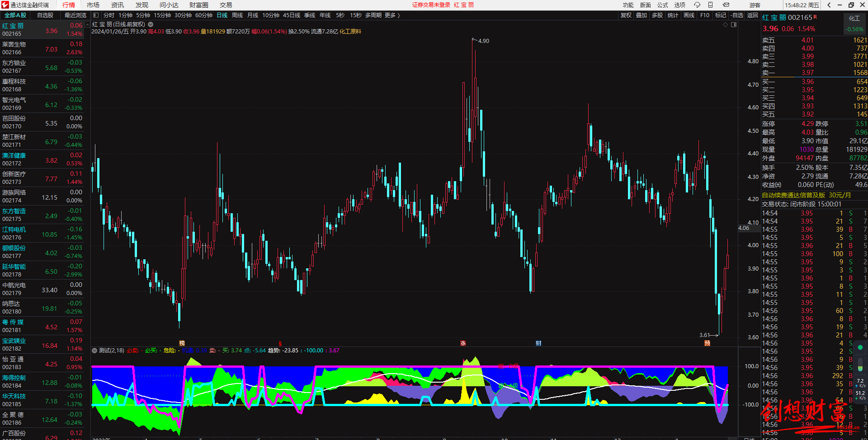This screenshot has width=868, height=440.
Task: Click the F10 button
Action: point(705,15)
